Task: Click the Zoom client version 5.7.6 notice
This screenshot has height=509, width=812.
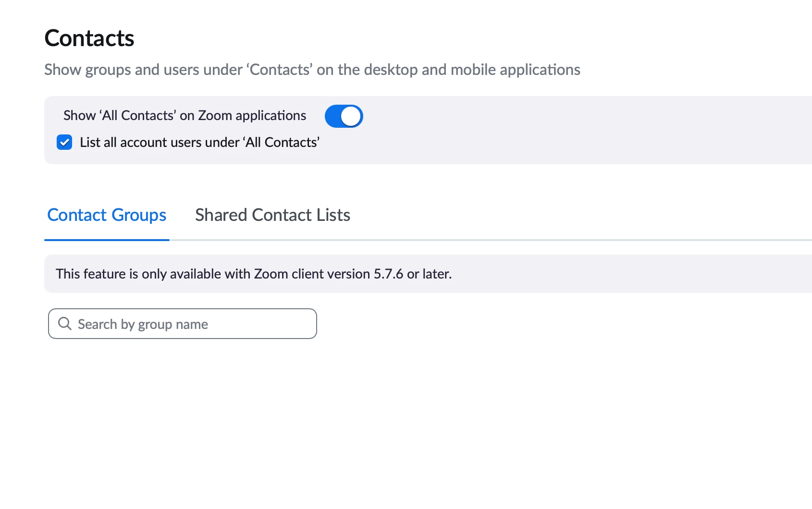Action: click(254, 274)
